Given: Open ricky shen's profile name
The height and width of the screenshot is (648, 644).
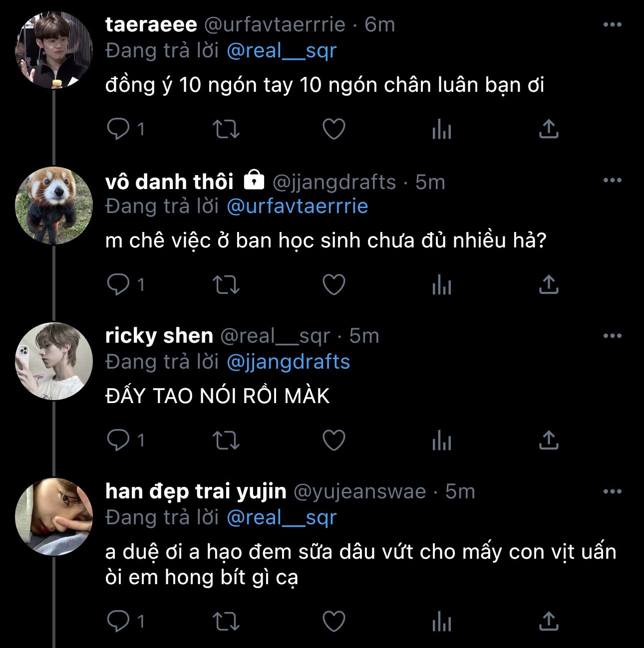Looking at the screenshot, I should click(159, 336).
